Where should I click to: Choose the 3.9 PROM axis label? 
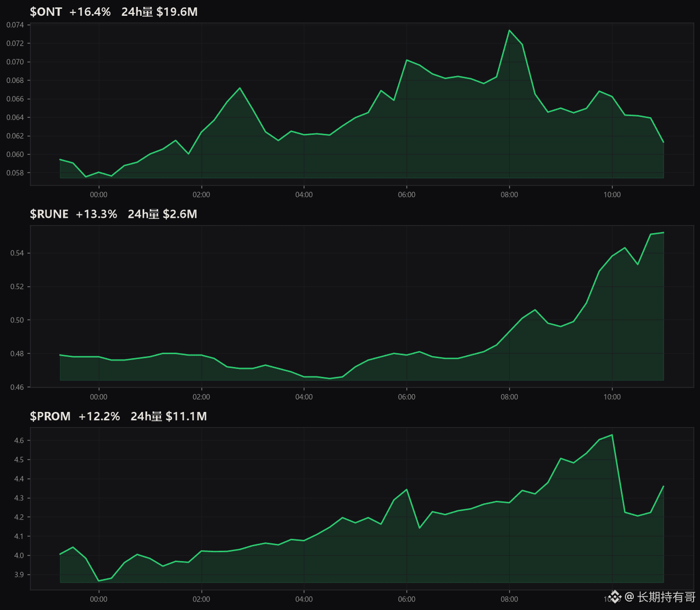click(x=19, y=575)
